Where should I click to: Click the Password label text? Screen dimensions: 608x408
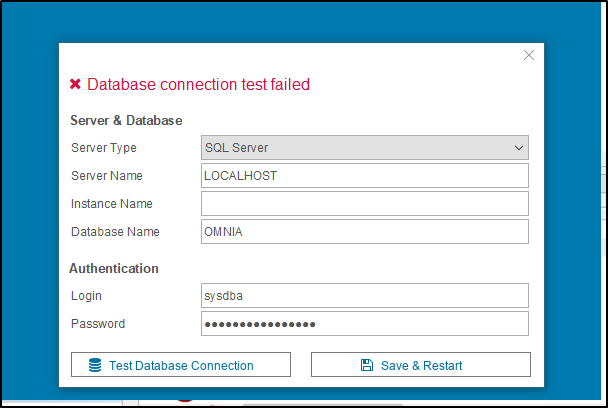pyautogui.click(x=98, y=324)
